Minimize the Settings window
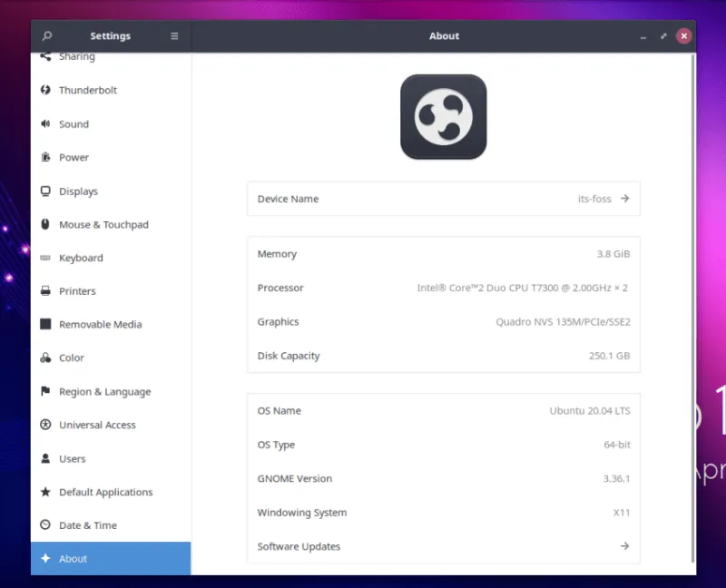 (x=643, y=36)
